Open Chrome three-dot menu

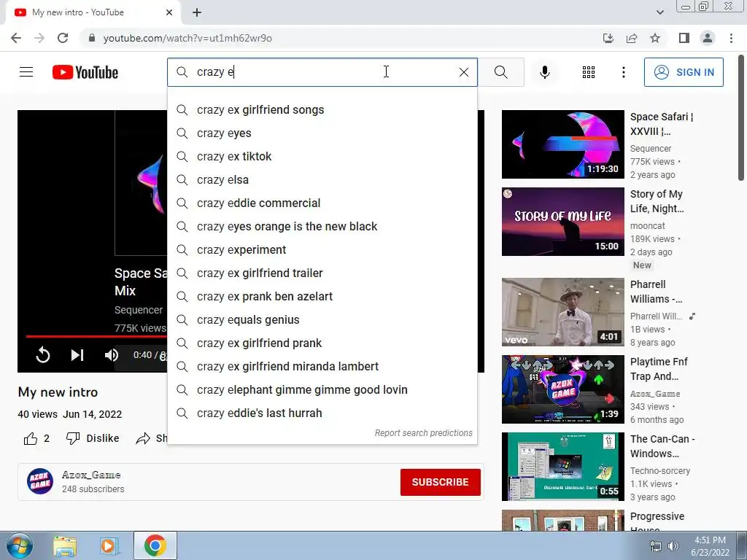pos(731,38)
